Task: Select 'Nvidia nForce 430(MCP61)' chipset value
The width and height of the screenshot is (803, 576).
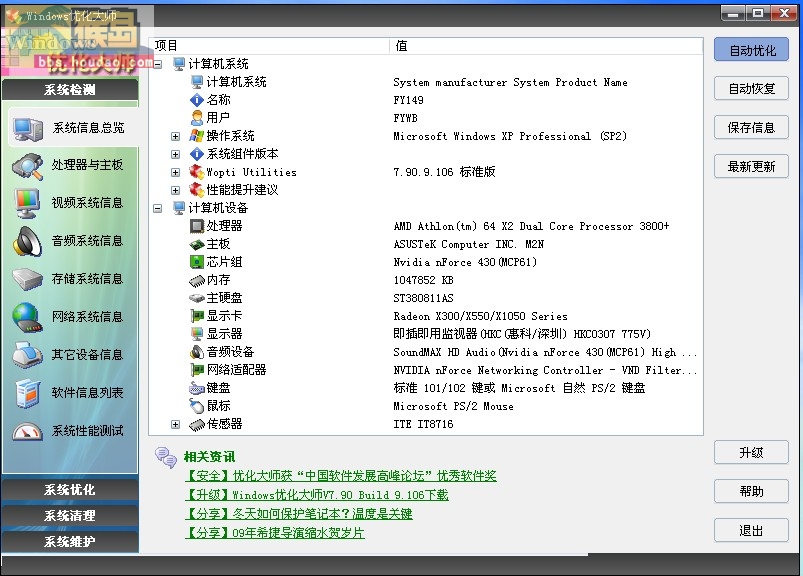Action: (x=465, y=262)
